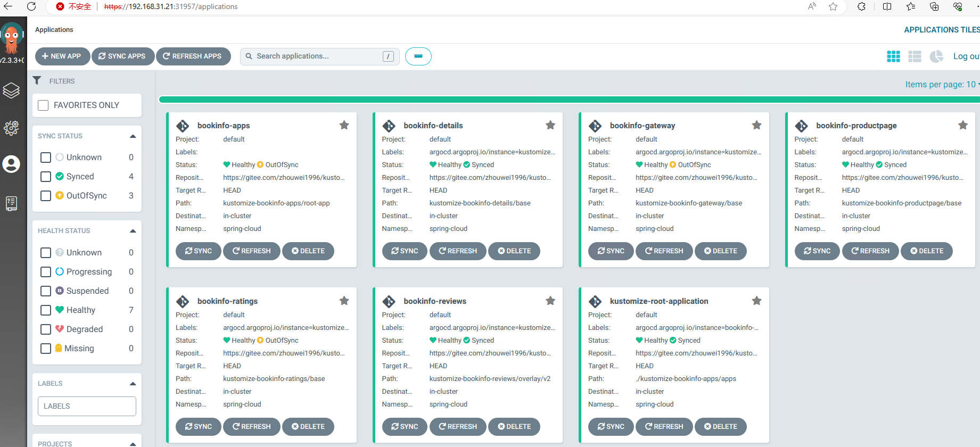The image size is (980, 447).
Task: Open the bookinfo-reviews application title
Action: click(x=435, y=301)
